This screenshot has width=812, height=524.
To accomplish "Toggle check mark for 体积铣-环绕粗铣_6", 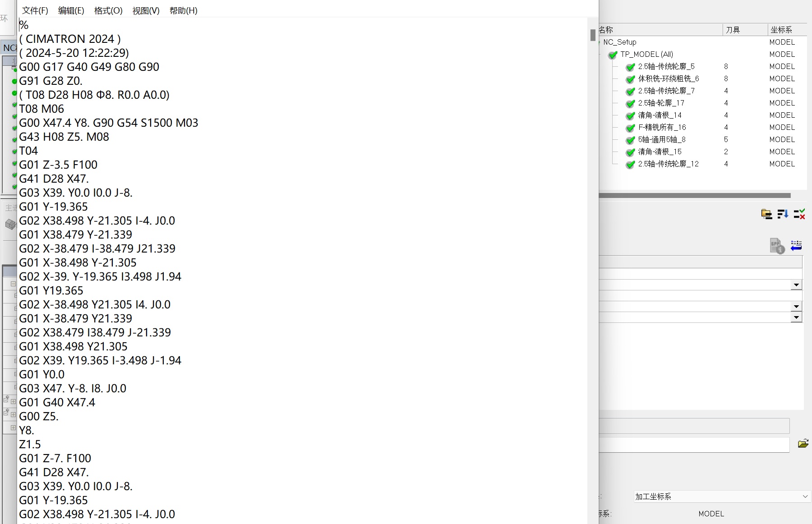I will click(x=631, y=79).
